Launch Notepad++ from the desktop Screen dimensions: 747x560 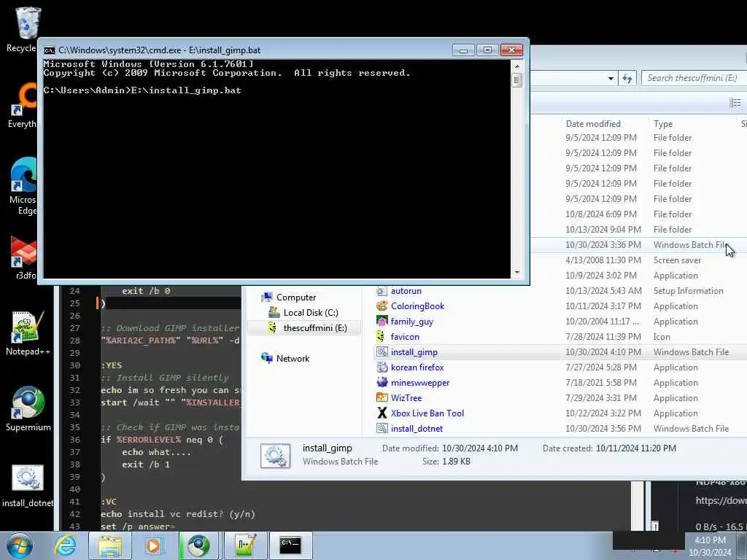tap(28, 332)
